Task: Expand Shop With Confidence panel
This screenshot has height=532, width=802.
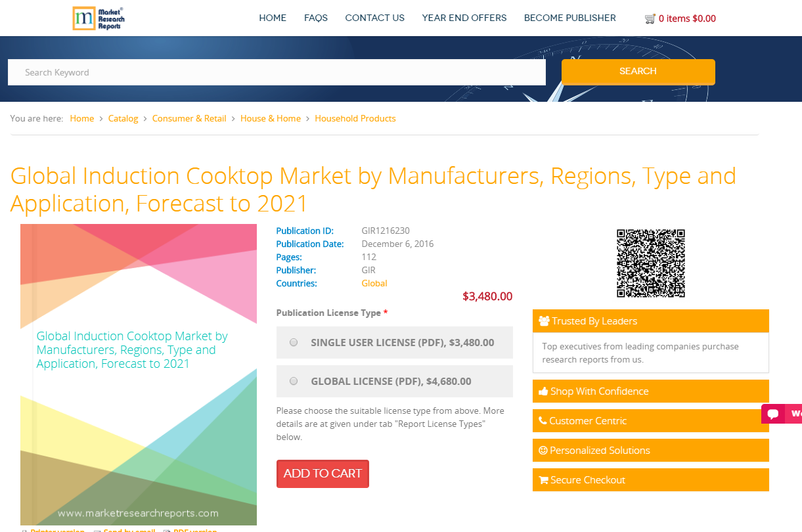Action: [651, 391]
